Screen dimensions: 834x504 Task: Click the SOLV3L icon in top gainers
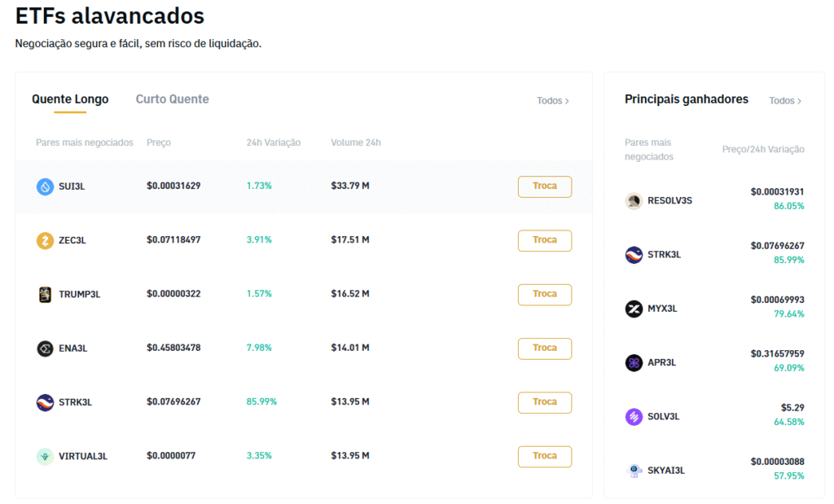tap(634, 417)
